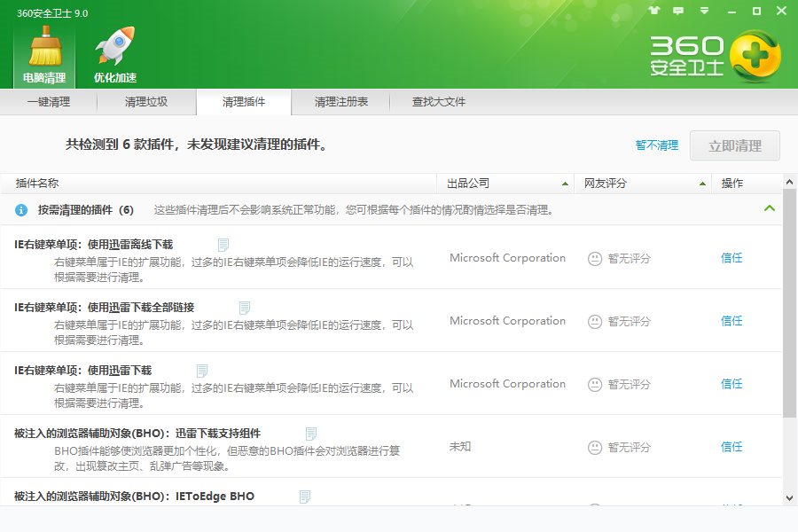Image resolution: width=798 pixels, height=532 pixels.
Task: Click the skin (T-shirt) icon
Action: tap(654, 12)
